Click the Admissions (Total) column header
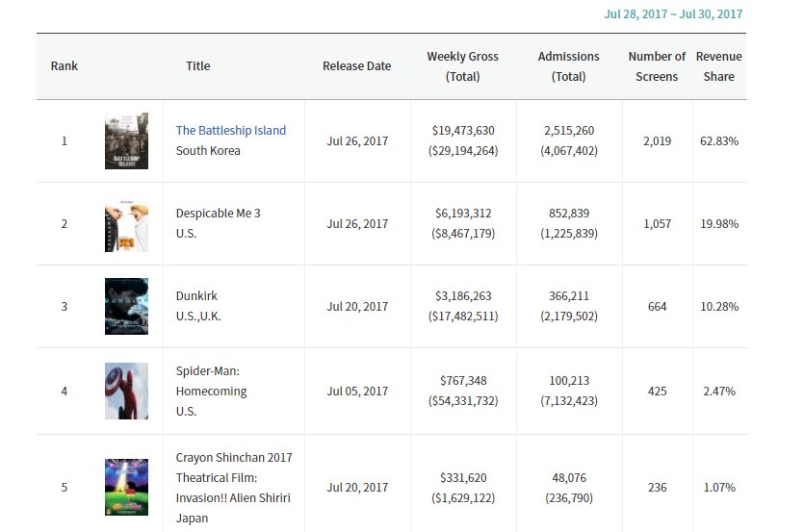The width and height of the screenshot is (804, 532). [568, 66]
